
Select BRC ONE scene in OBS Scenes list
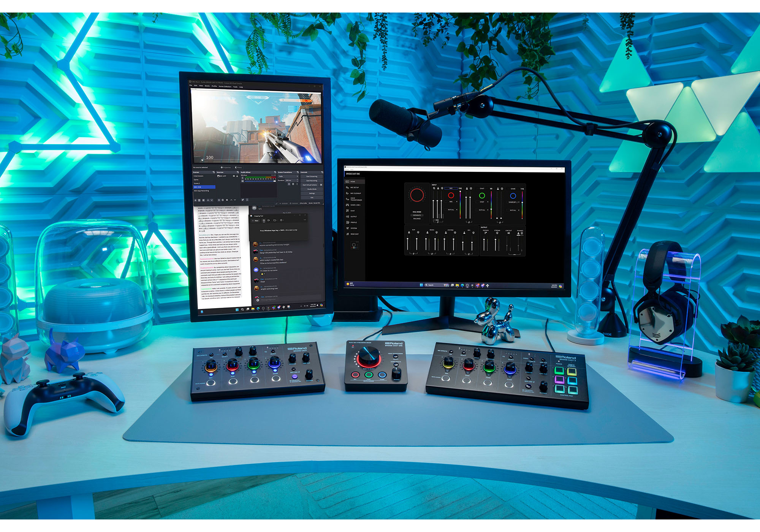pyautogui.click(x=204, y=187)
